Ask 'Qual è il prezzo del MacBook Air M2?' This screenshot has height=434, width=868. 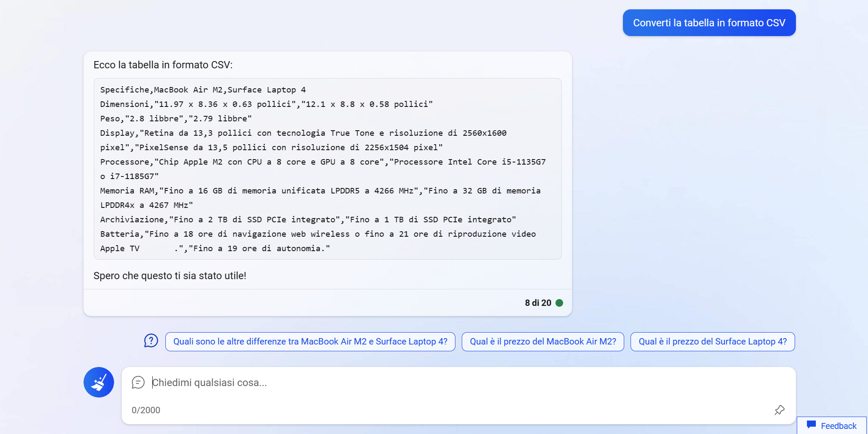tap(542, 341)
